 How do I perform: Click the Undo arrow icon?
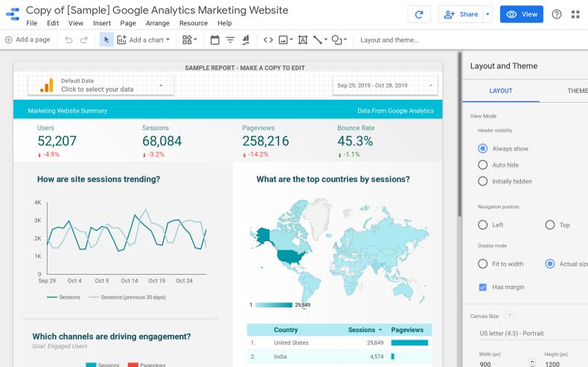pyautogui.click(x=68, y=39)
